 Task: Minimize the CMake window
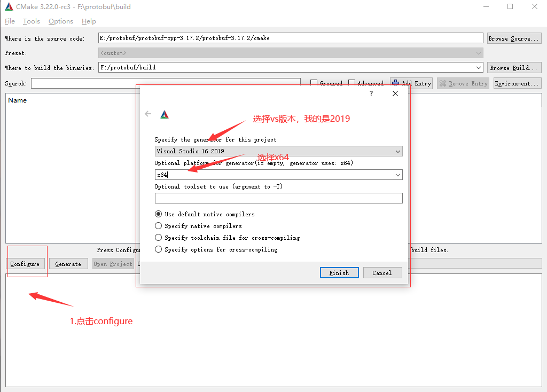486,6
